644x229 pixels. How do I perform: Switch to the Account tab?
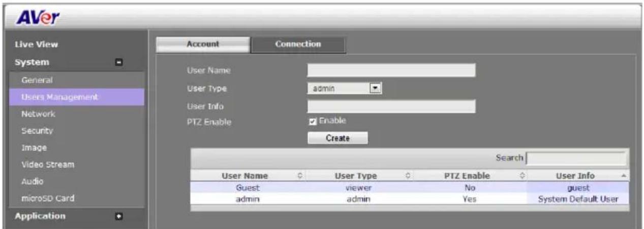tap(203, 44)
